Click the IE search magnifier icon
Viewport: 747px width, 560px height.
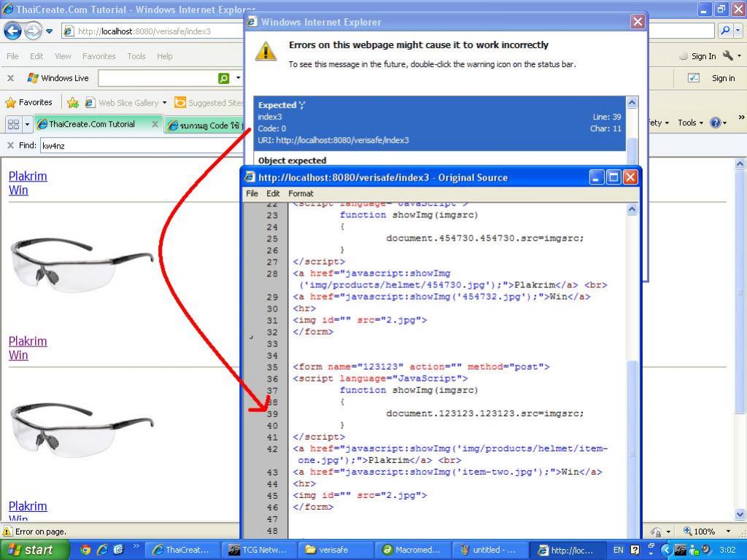pos(726,31)
